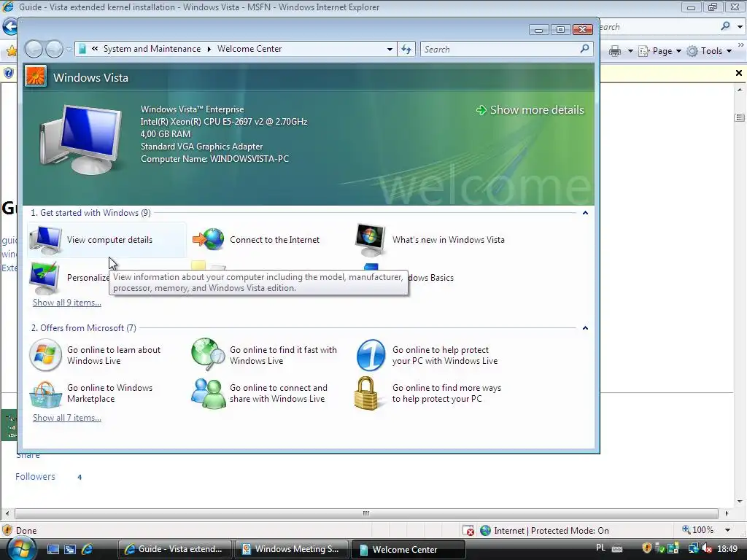Launch Internet Explorer from quick launch
Viewport: 747px width, 560px height.
88,549
